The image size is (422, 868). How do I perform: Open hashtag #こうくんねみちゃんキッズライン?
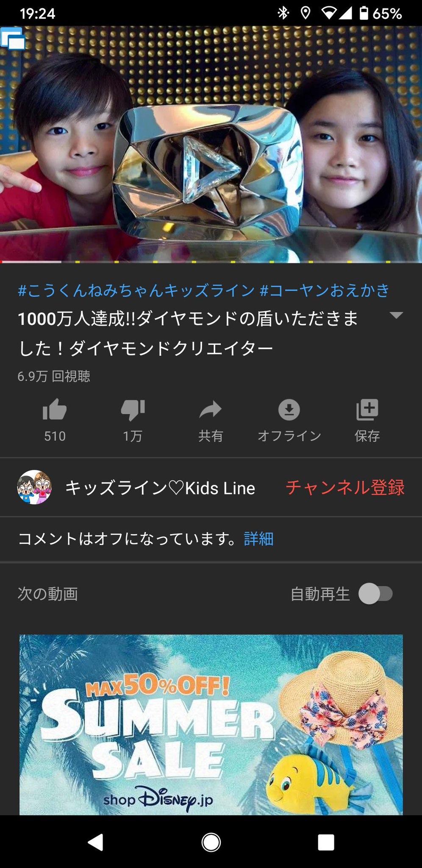coord(136,290)
